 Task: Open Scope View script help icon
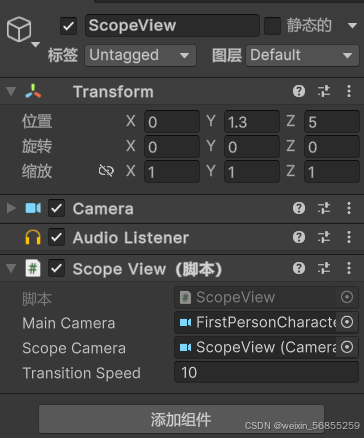click(x=299, y=268)
